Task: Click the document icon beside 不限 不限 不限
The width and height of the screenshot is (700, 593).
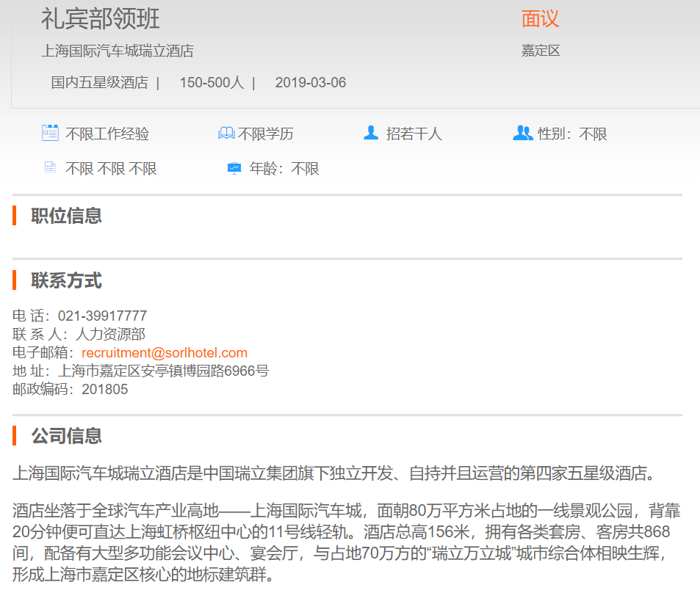Action: (x=50, y=168)
